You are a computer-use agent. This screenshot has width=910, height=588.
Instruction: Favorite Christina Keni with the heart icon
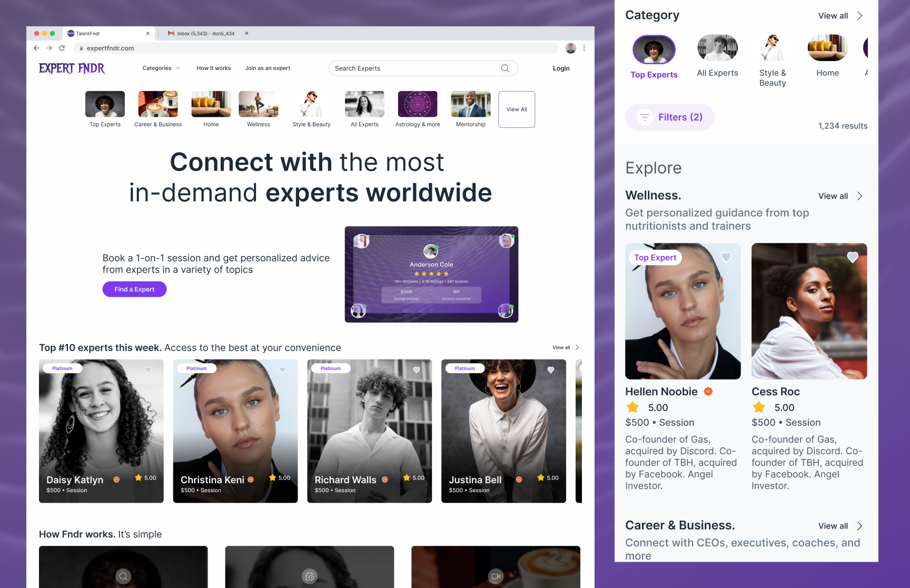click(x=282, y=370)
